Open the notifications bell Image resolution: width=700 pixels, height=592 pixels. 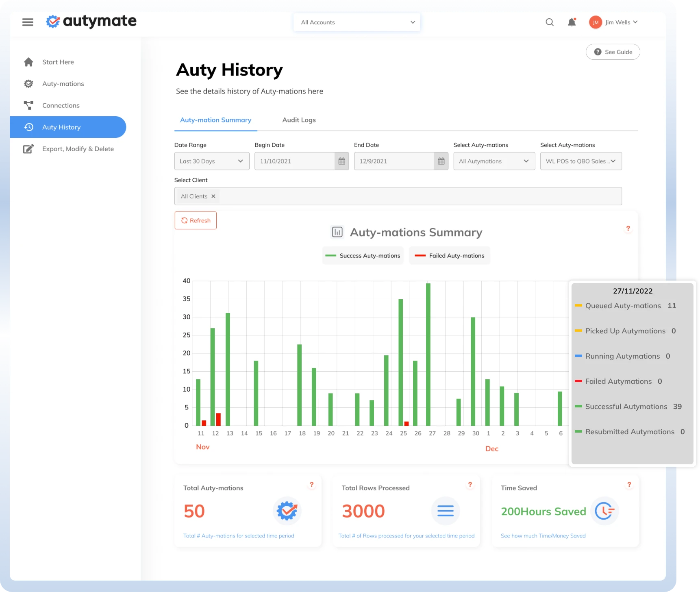click(572, 22)
